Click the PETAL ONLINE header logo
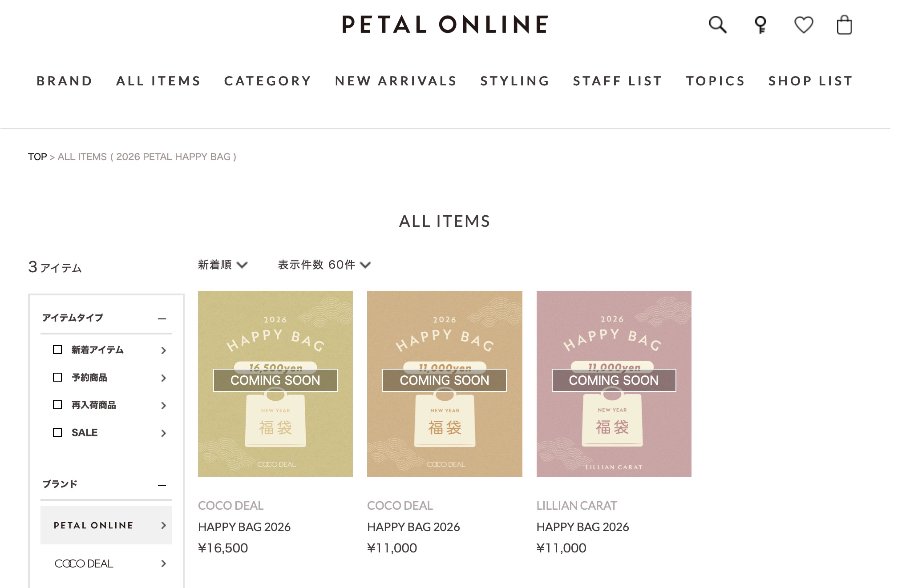Image resolution: width=922 pixels, height=588 pixels. point(445,24)
